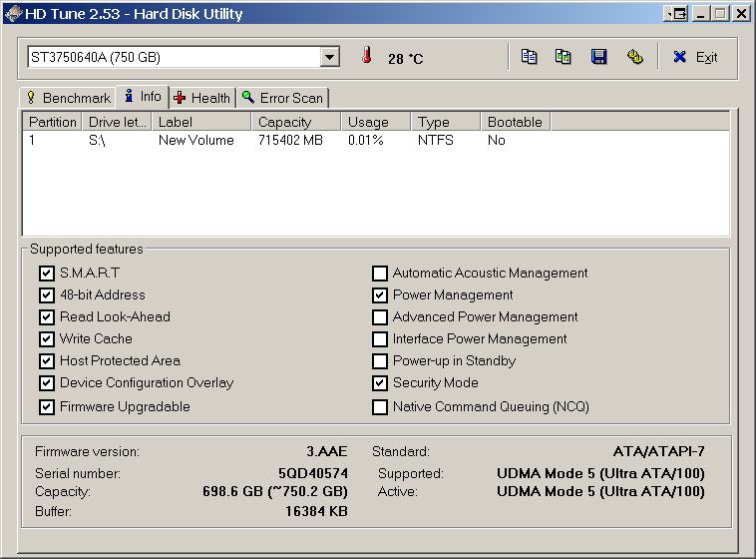The width and height of the screenshot is (756, 559).
Task: Switch to the Health tab
Action: tap(202, 98)
